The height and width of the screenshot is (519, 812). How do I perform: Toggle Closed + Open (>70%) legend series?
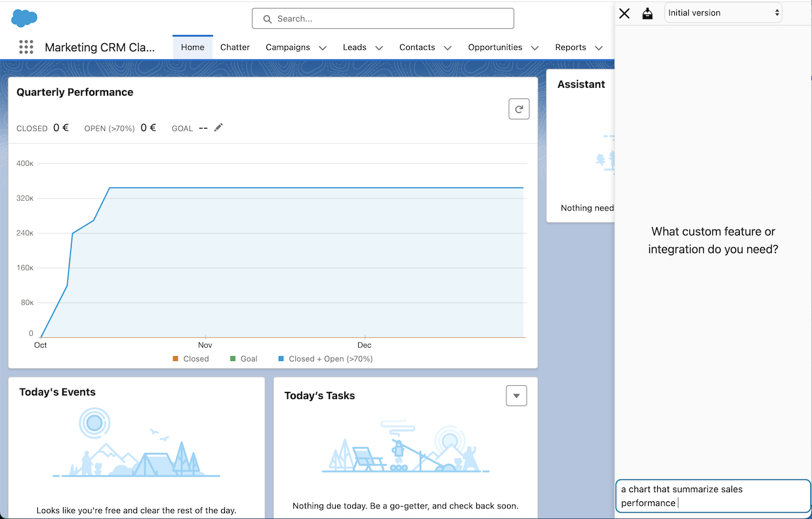coord(325,359)
